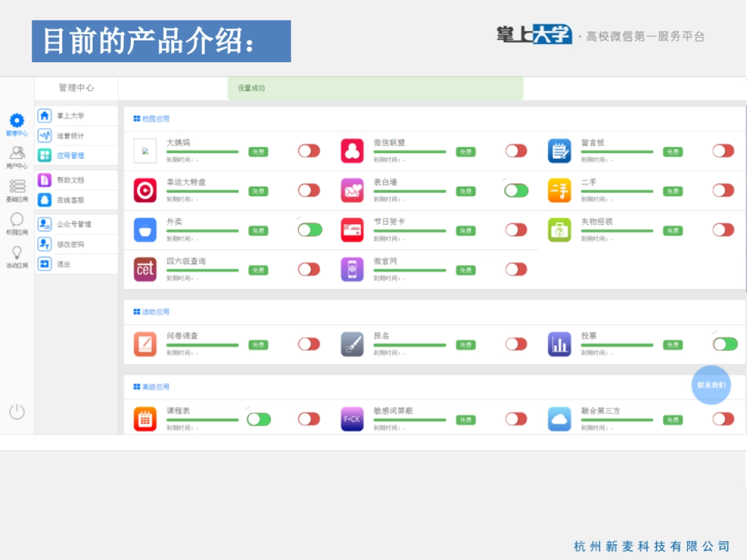Turn off the 投票 application switch
This screenshot has height=560, width=747.
pos(723,344)
